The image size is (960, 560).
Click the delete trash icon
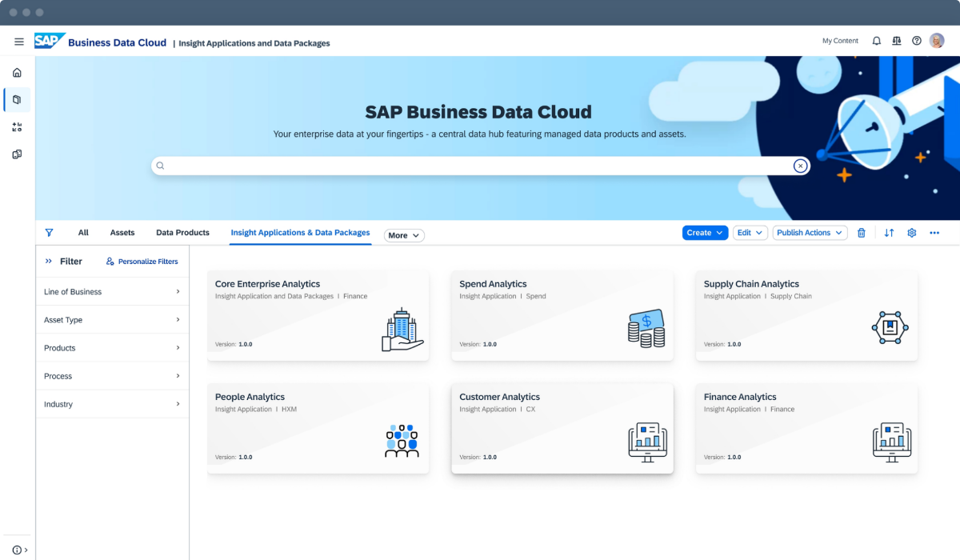[862, 233]
